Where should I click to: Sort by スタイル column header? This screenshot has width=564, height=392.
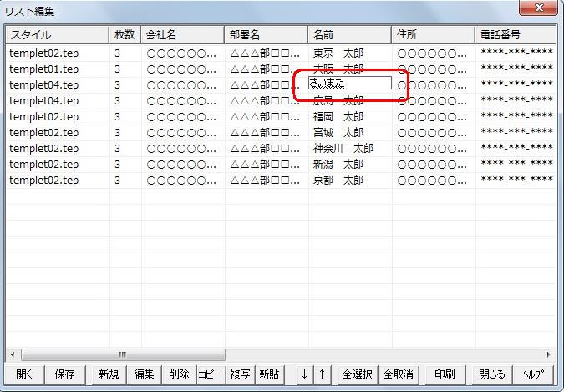[x=57, y=35]
